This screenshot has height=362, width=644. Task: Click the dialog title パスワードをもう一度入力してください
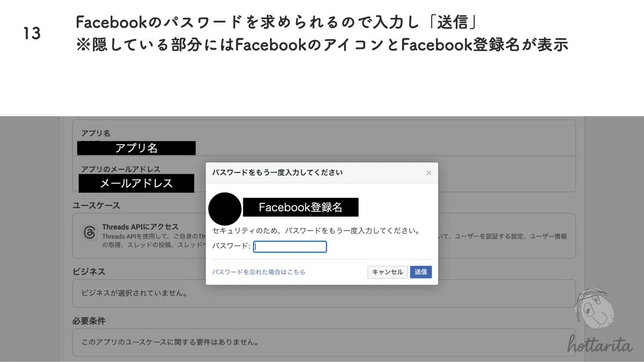tap(277, 173)
